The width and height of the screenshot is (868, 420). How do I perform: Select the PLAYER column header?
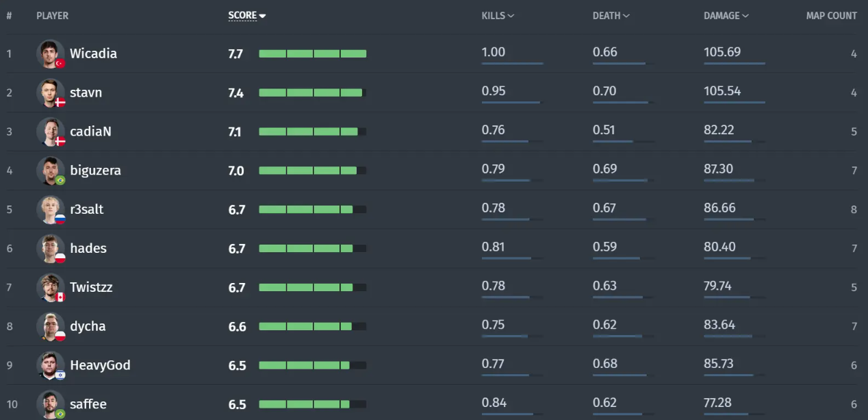pos(53,16)
